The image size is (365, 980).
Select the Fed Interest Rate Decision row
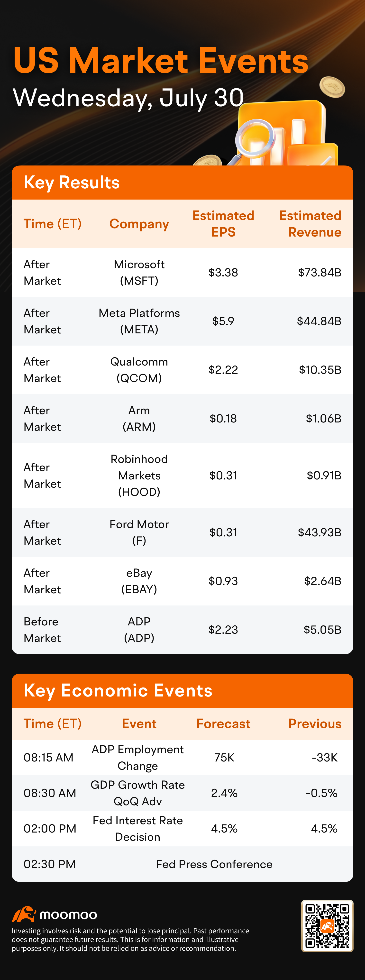(x=182, y=829)
